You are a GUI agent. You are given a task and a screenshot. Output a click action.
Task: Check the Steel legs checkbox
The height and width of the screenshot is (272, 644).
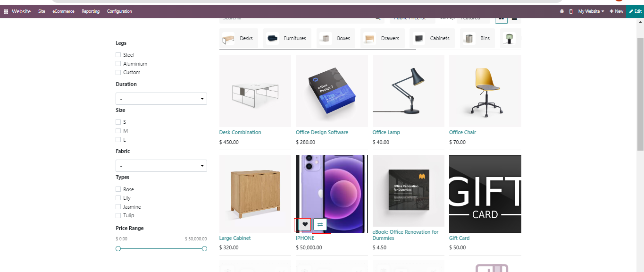(x=118, y=55)
